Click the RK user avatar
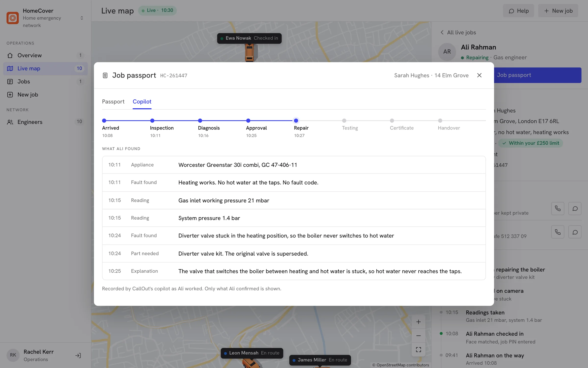588x368 pixels. point(13,355)
